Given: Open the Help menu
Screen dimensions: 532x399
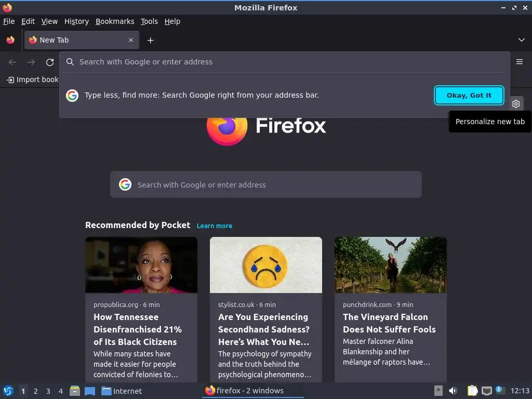Looking at the screenshot, I should click(x=172, y=21).
